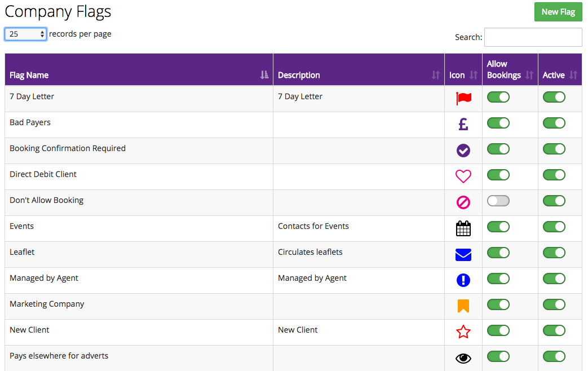Click inside the Search input field

pyautogui.click(x=532, y=37)
